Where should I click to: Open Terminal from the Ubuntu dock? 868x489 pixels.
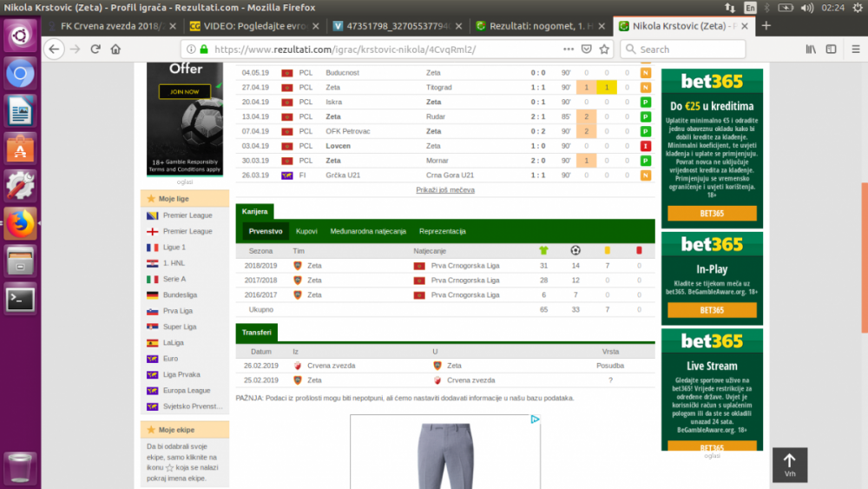[20, 299]
